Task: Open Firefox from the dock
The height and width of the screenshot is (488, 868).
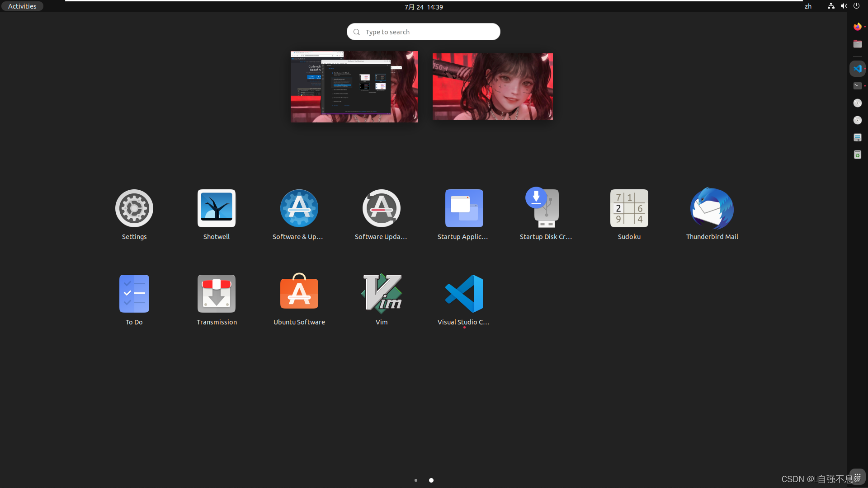Action: tap(857, 26)
